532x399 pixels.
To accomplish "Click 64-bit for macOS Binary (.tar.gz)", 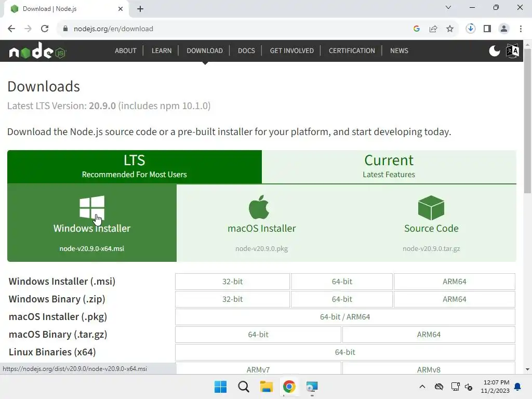I will click(x=258, y=335).
